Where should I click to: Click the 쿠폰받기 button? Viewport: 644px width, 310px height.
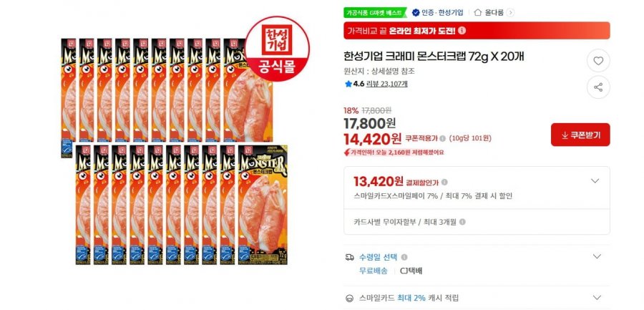click(x=580, y=135)
